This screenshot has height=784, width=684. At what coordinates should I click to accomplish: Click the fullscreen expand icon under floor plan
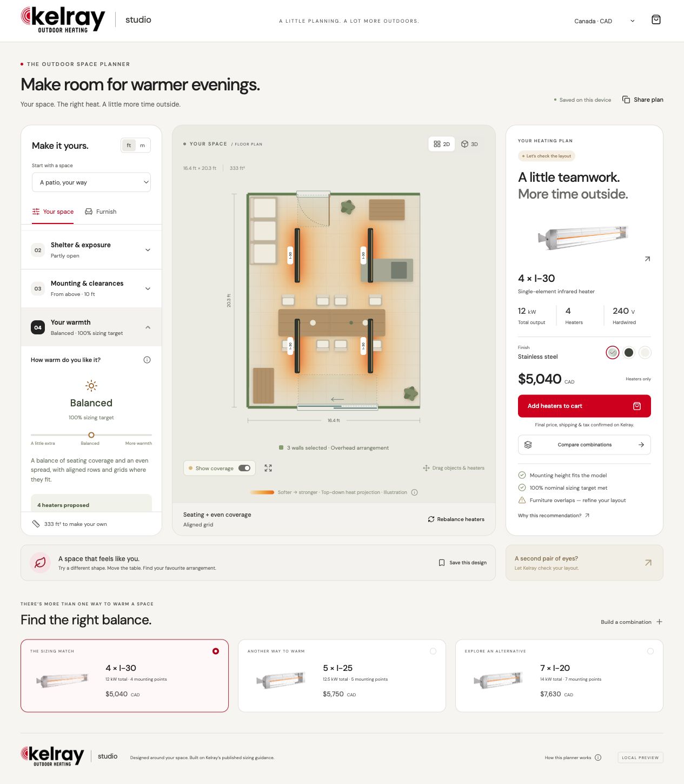(268, 468)
